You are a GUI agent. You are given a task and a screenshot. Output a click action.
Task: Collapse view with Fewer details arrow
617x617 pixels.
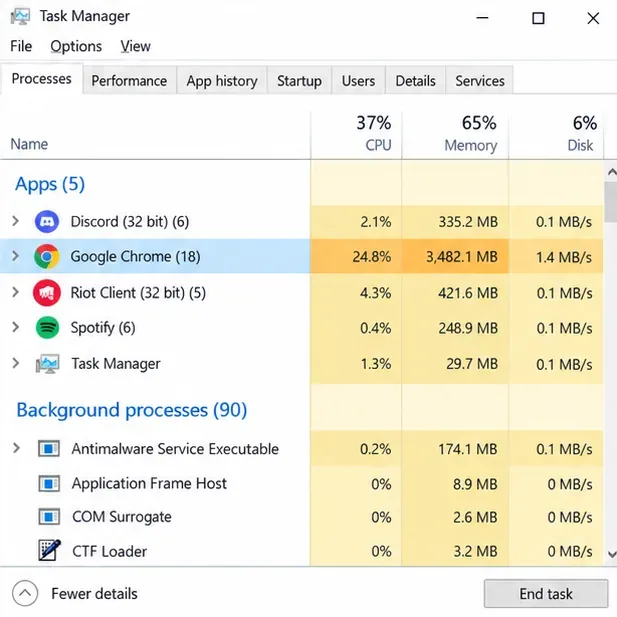point(25,593)
